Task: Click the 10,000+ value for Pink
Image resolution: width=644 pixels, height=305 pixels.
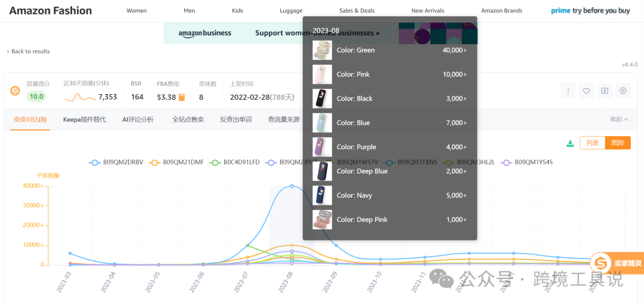Action: pos(454,75)
